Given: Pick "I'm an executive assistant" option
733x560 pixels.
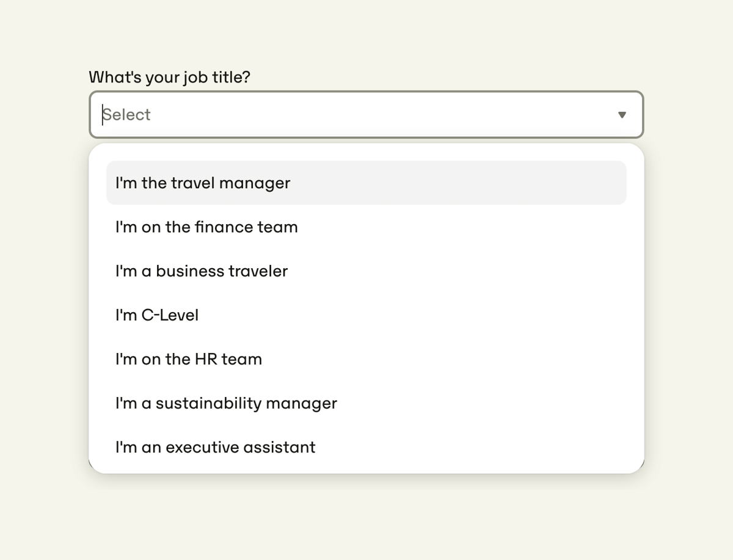Looking at the screenshot, I should tap(214, 446).
